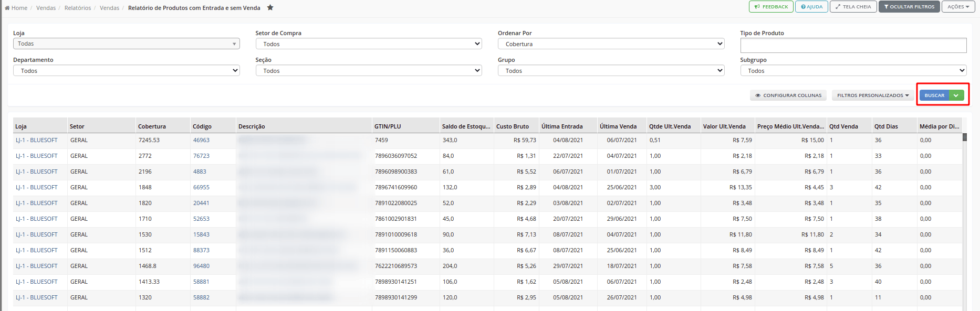Open the Ações dropdown menu
The image size is (980, 311).
tap(958, 7)
